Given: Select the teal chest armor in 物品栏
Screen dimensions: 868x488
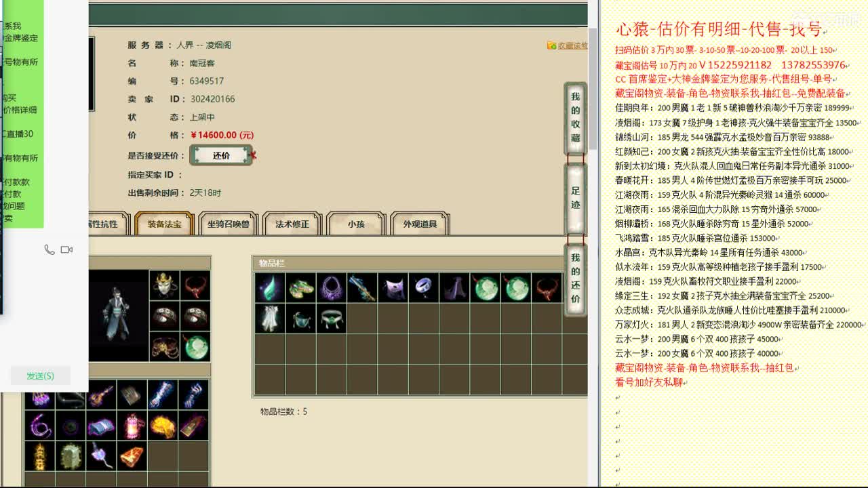Looking at the screenshot, I should (300, 318).
